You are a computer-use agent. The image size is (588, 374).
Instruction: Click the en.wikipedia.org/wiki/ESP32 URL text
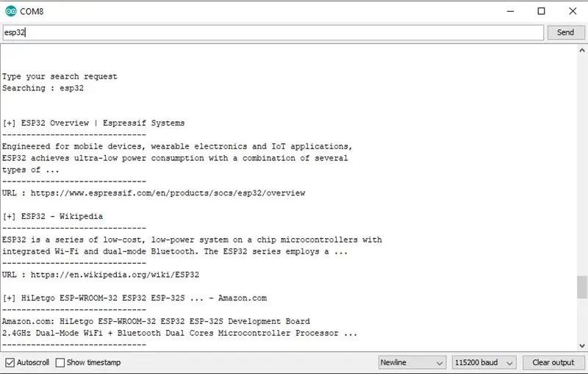115,275
